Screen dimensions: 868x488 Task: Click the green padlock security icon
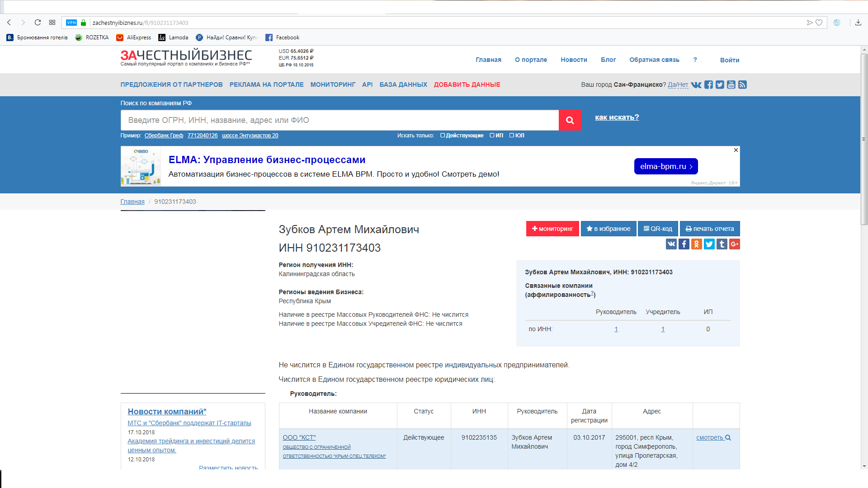(83, 23)
